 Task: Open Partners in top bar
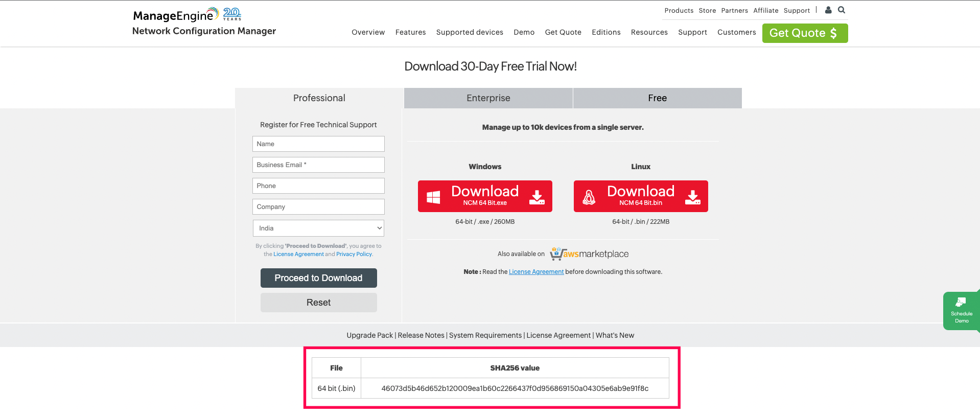tap(734, 10)
